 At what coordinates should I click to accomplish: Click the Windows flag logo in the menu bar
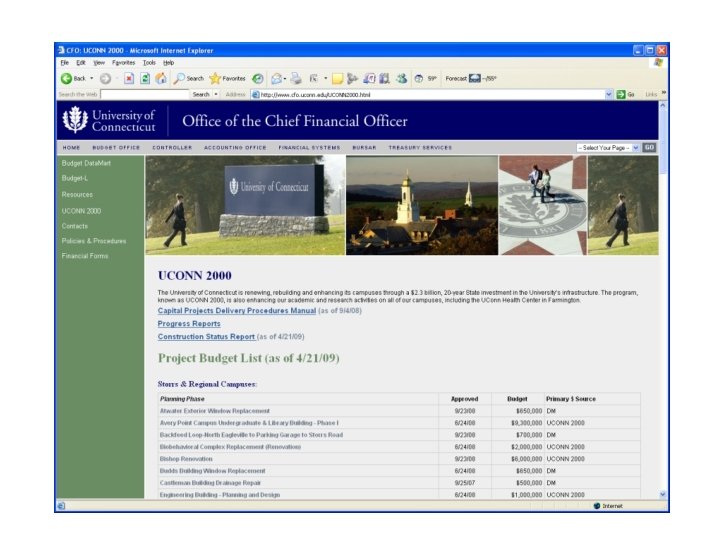click(x=658, y=63)
